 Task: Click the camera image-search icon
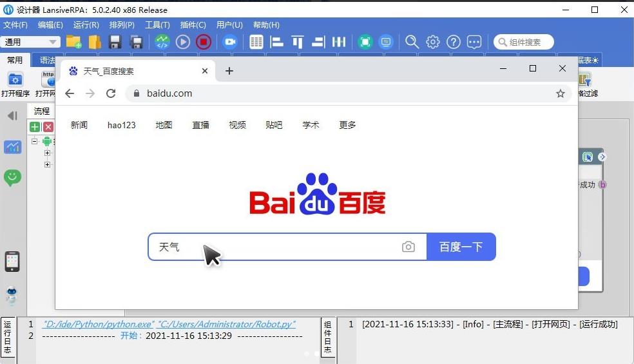[x=408, y=247]
